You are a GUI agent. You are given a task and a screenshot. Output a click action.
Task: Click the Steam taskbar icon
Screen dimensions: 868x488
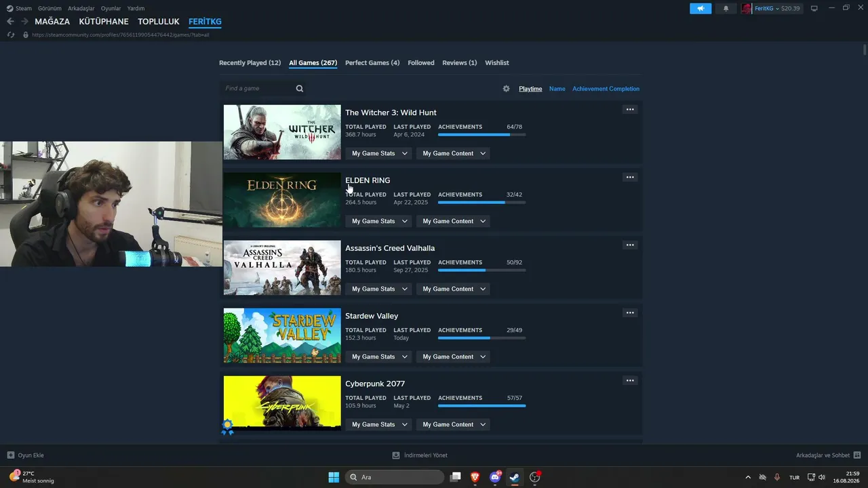[515, 477]
